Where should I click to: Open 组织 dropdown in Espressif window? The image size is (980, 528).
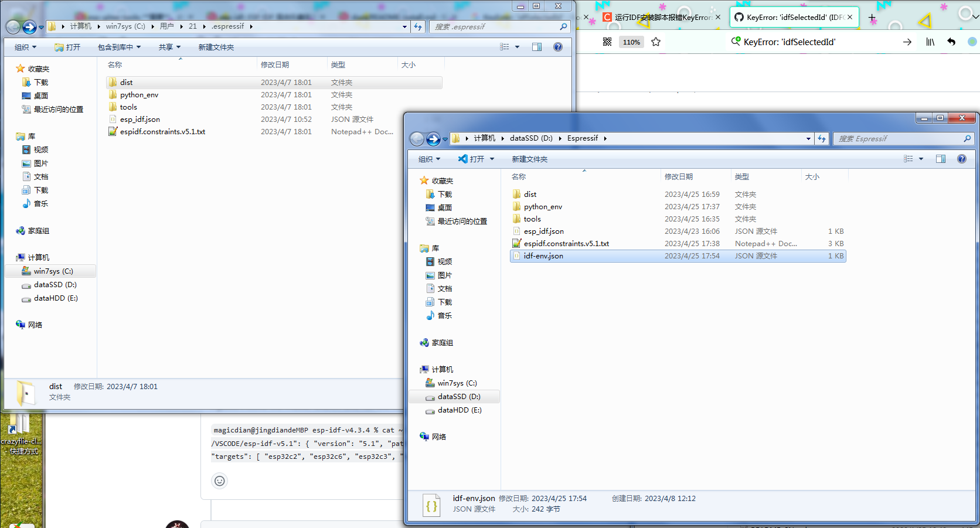[429, 159]
